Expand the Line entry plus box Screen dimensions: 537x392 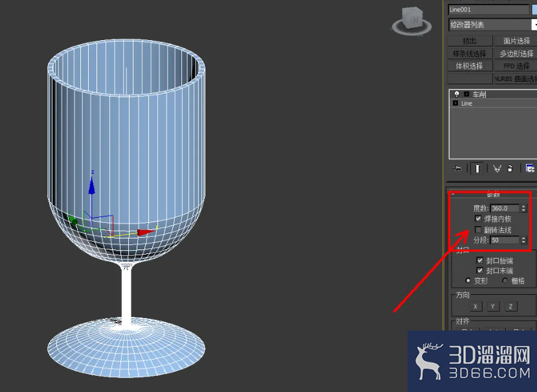[x=455, y=103]
